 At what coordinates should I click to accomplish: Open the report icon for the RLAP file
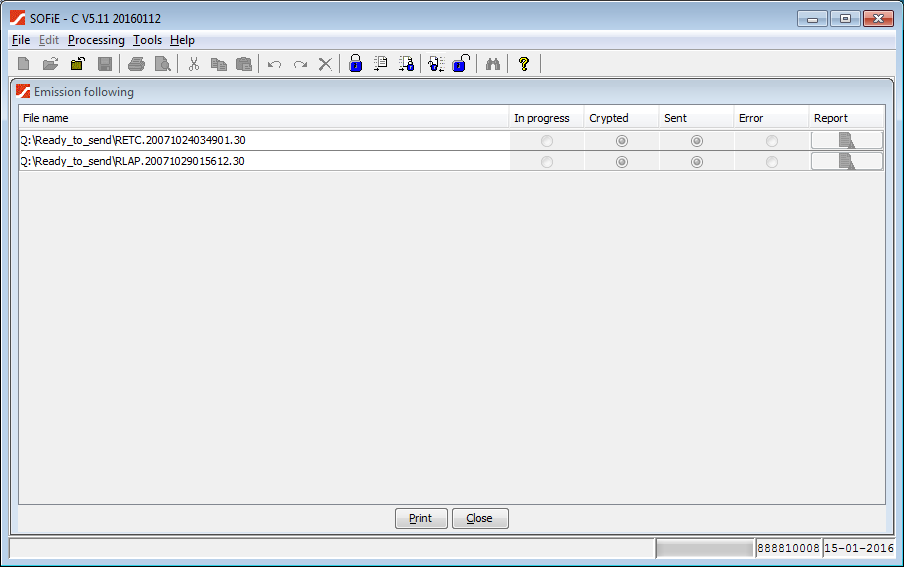pyautogui.click(x=846, y=161)
